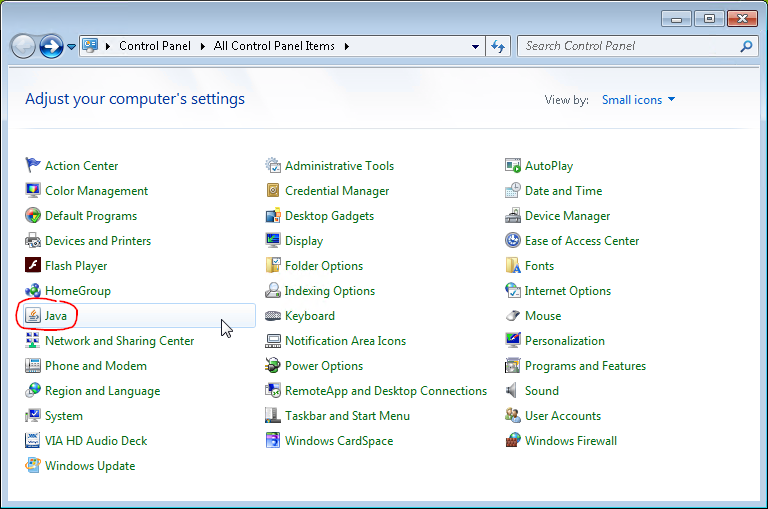Click VIA HD Audio Deck icon
This screenshot has width=768, height=509.
33,440
